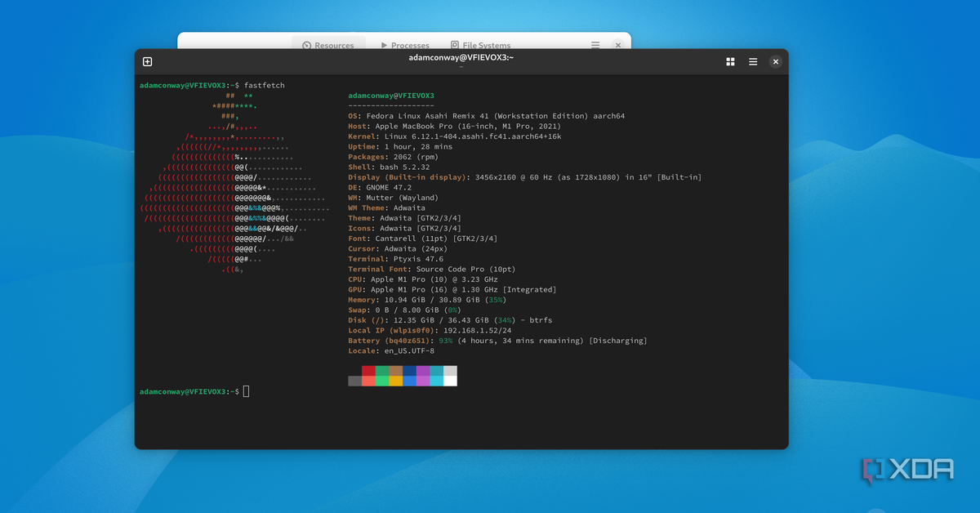Click the Memory 10.94 GiB / 30.89 GiB line
The width and height of the screenshot is (980, 513).
click(430, 300)
